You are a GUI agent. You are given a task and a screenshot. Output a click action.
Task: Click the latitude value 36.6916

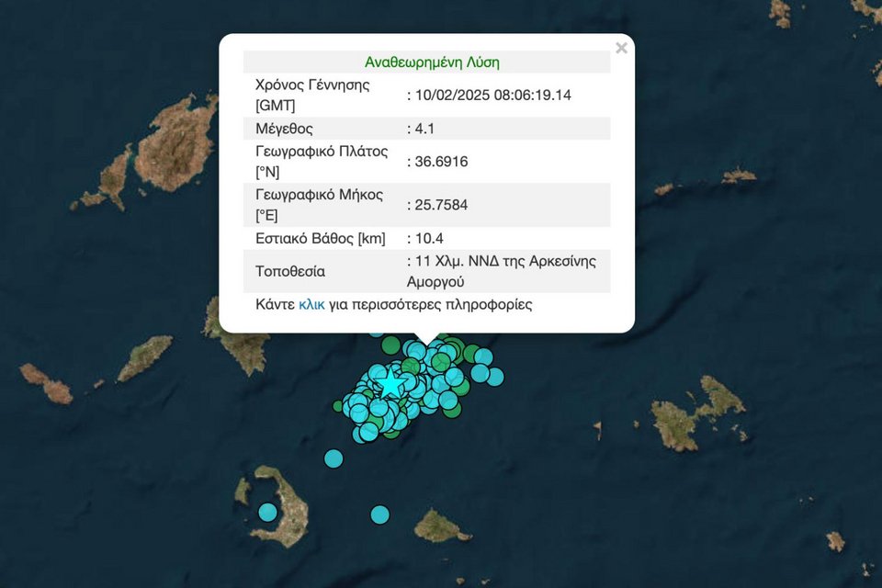point(442,162)
